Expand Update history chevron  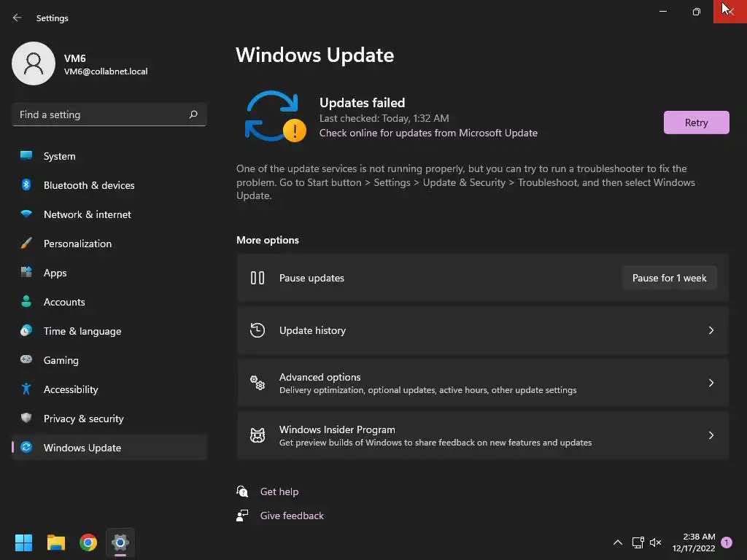click(x=711, y=330)
